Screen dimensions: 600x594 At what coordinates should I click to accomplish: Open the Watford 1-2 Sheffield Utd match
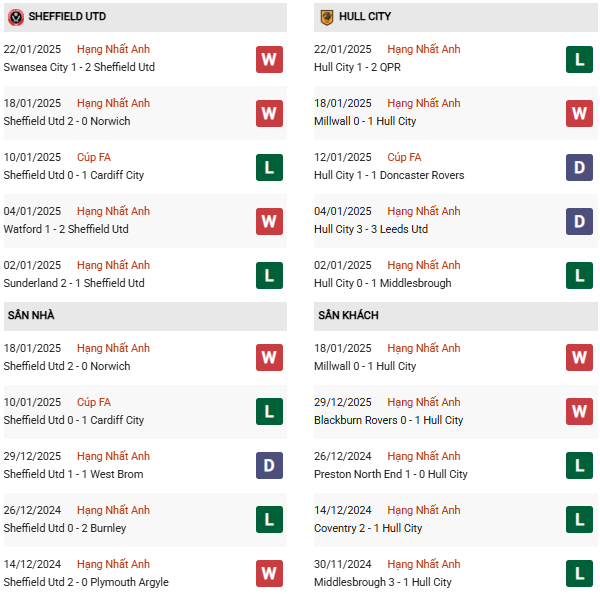(66, 229)
